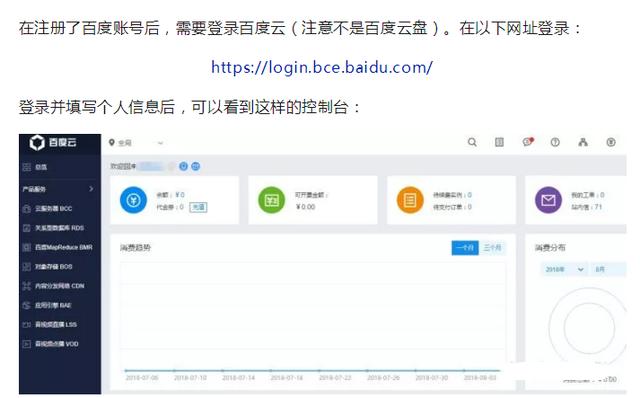The width and height of the screenshot is (640, 398).
Task: Open relational database RDS in sidebar
Action: coord(59,228)
